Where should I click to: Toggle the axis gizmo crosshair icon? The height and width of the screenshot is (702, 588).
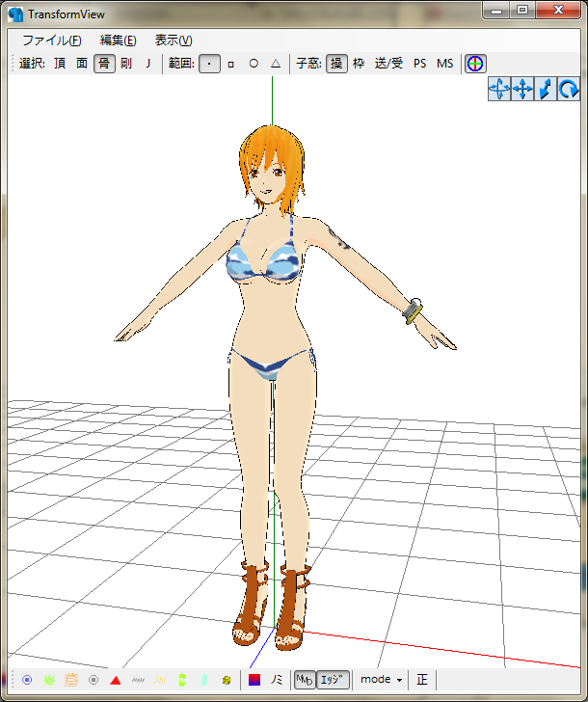click(x=475, y=64)
